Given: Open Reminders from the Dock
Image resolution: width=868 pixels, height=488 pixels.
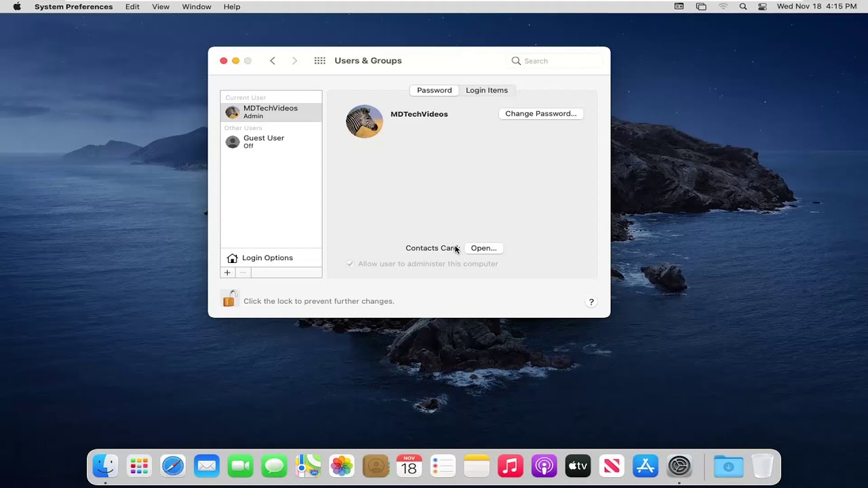Looking at the screenshot, I should point(443,466).
